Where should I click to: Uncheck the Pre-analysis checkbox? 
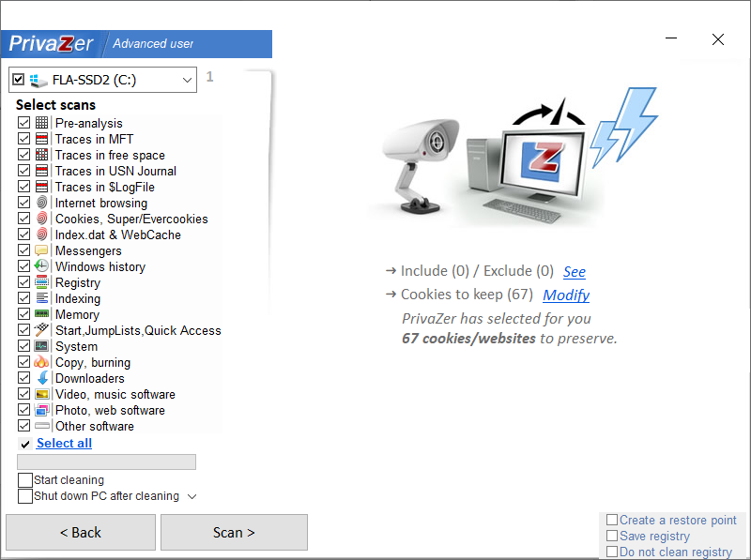coord(24,123)
